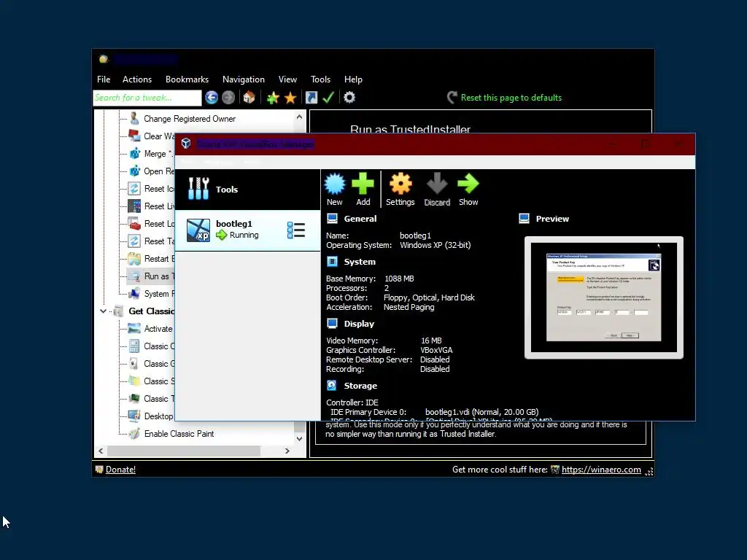The width and height of the screenshot is (747, 560).
Task: Select Enable Classic Paint tree item
Action: click(x=179, y=434)
